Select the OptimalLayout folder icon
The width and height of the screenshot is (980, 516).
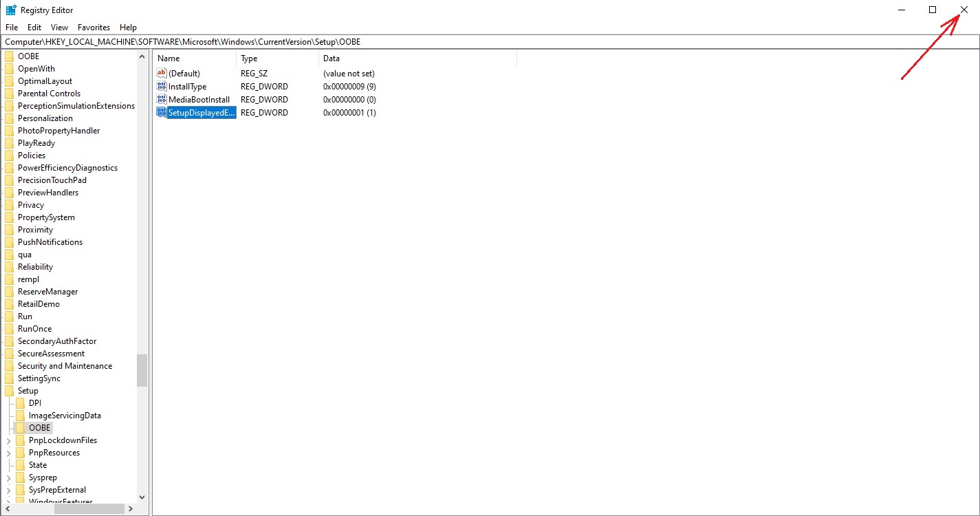(x=9, y=81)
